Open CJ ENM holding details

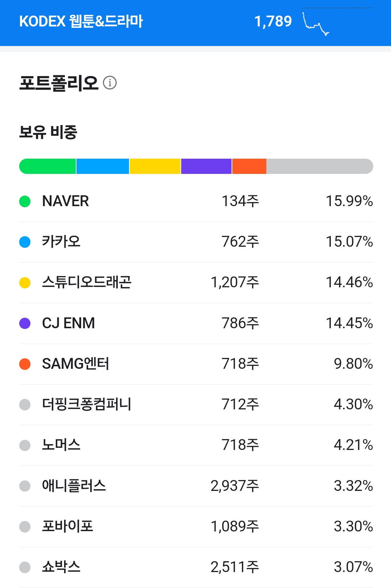196,323
